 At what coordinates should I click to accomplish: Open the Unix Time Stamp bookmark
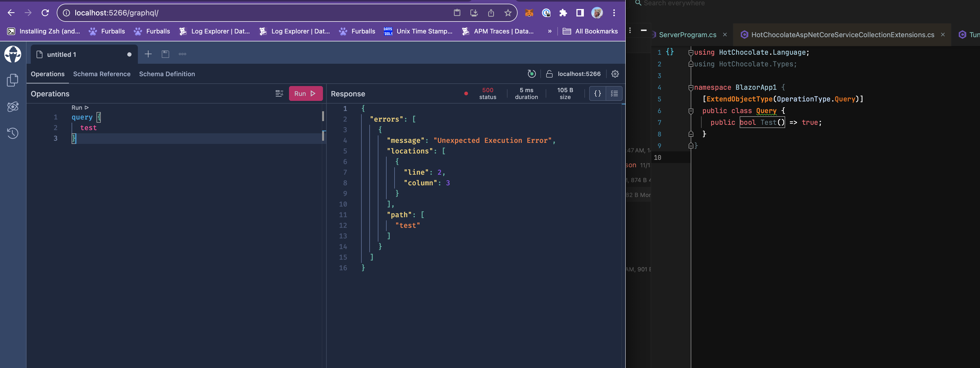(x=418, y=31)
